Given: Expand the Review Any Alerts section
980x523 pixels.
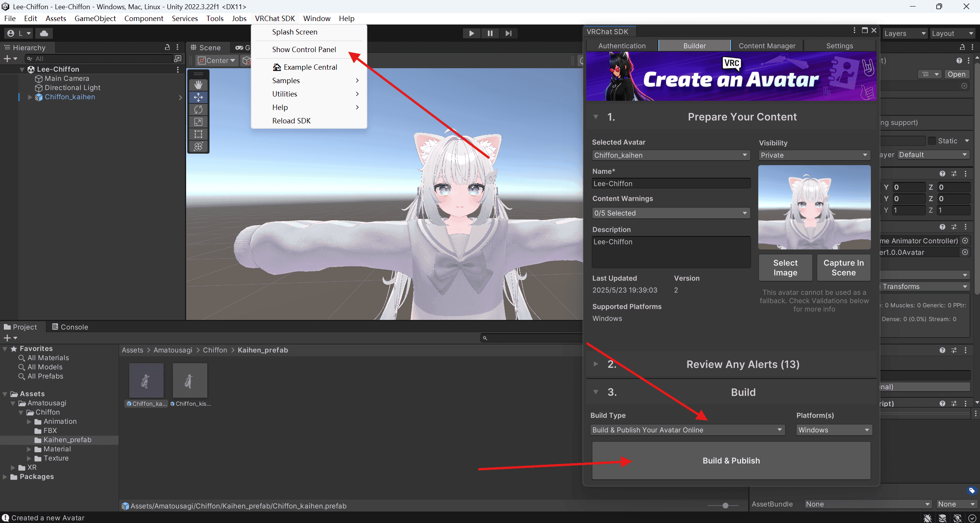Looking at the screenshot, I should 596,364.
